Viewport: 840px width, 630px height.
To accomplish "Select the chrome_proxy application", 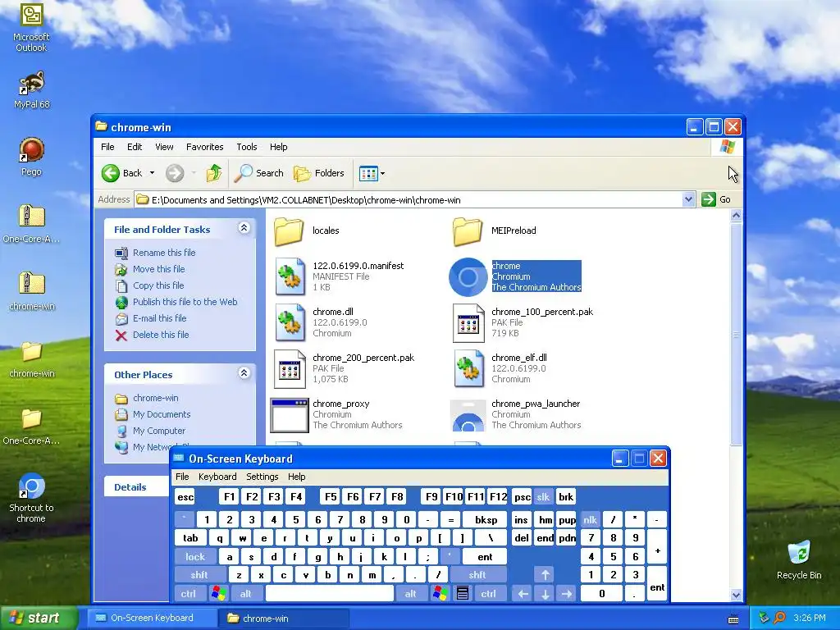I will point(336,414).
